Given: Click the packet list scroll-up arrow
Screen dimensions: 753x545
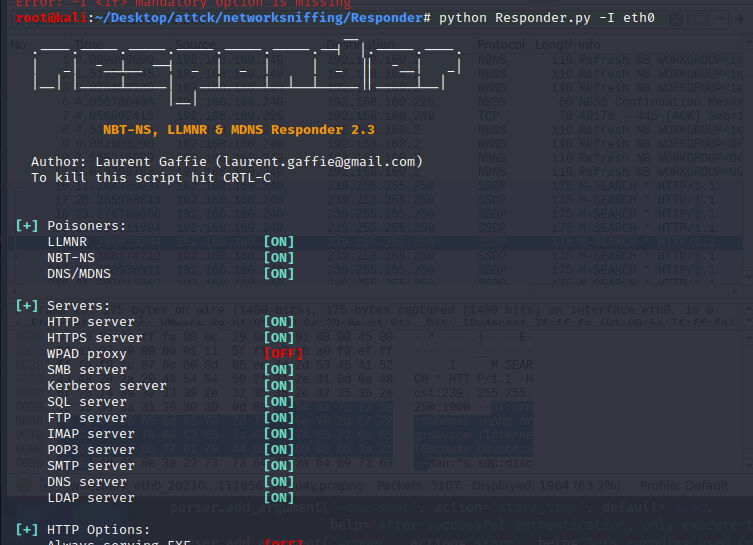Looking at the screenshot, I should point(748,43).
